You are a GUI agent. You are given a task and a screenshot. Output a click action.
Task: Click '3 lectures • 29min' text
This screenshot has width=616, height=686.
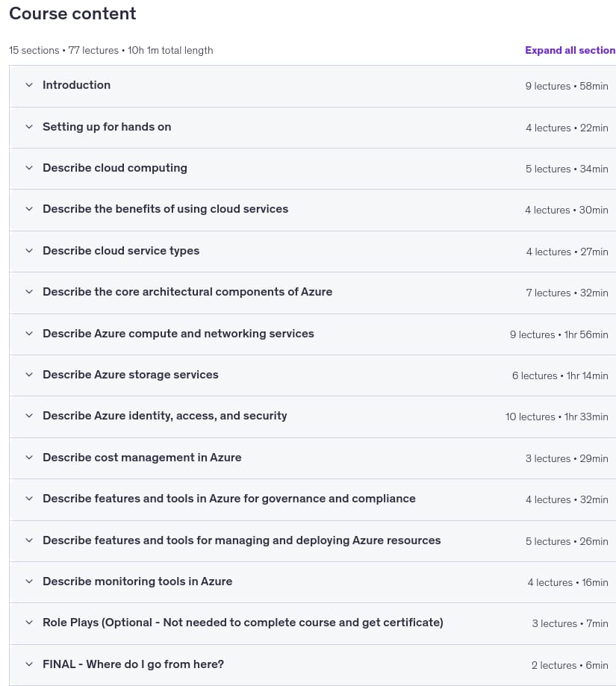point(567,459)
